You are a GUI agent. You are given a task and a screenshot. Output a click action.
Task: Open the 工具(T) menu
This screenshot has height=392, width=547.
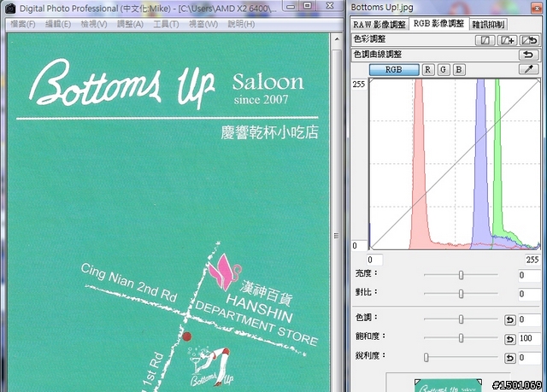tap(166, 24)
